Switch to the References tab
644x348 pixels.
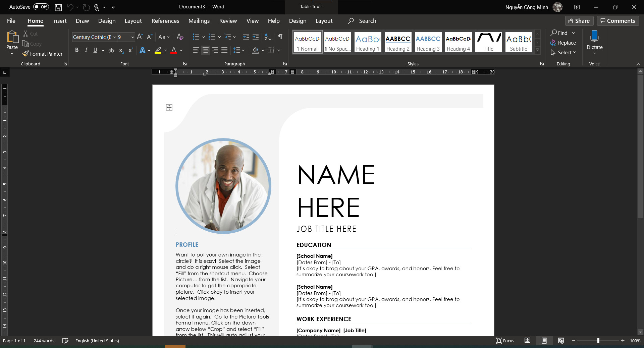point(165,21)
